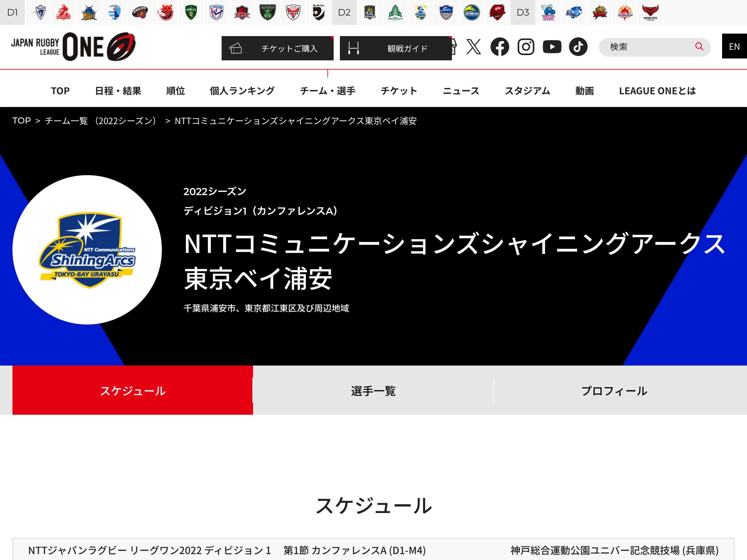Open the Verblitz green shield logo

191,12
